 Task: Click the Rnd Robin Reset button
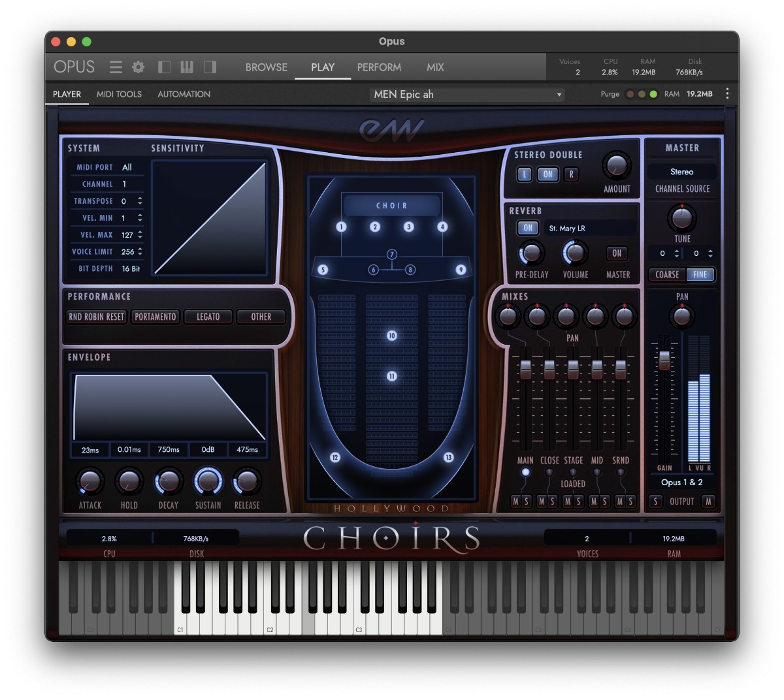coord(97,317)
